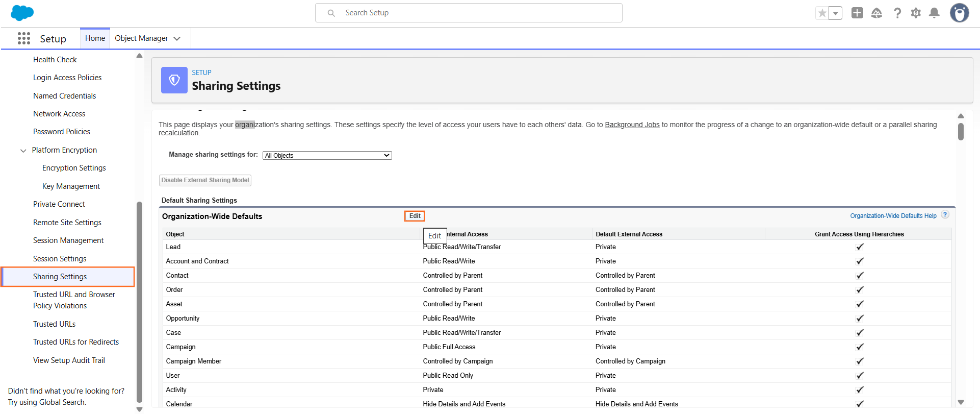
Task: Open Organization-Wide Defaults Help link
Action: click(x=893, y=216)
